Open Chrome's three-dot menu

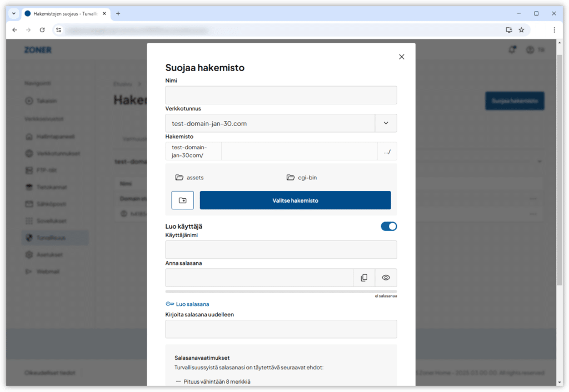pyautogui.click(x=554, y=30)
